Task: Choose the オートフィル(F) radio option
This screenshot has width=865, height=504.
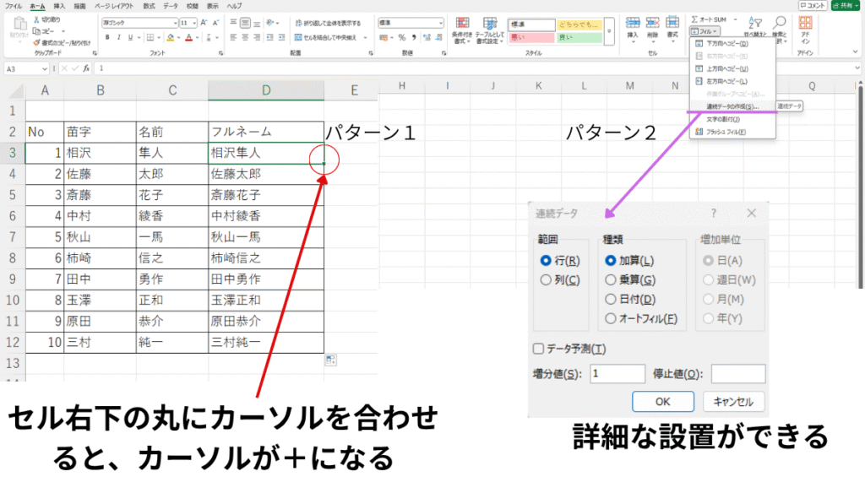Action: pyautogui.click(x=611, y=318)
